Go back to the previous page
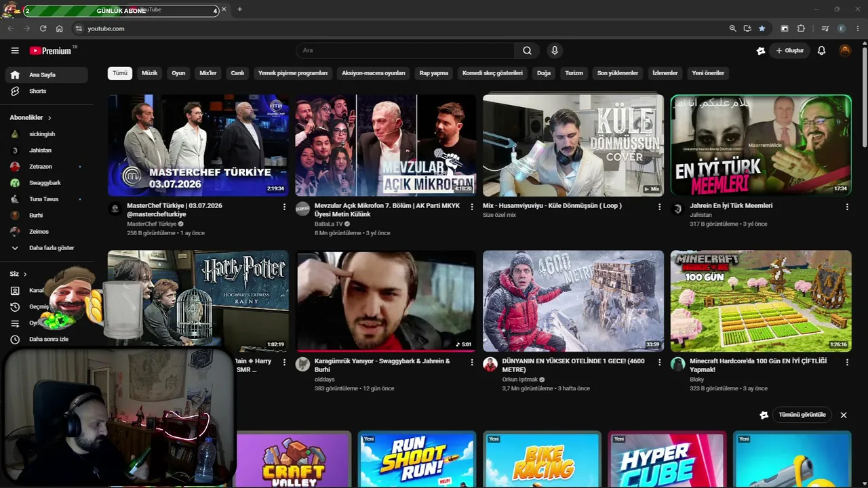Screen dimensions: 868x488 pos(10,28)
